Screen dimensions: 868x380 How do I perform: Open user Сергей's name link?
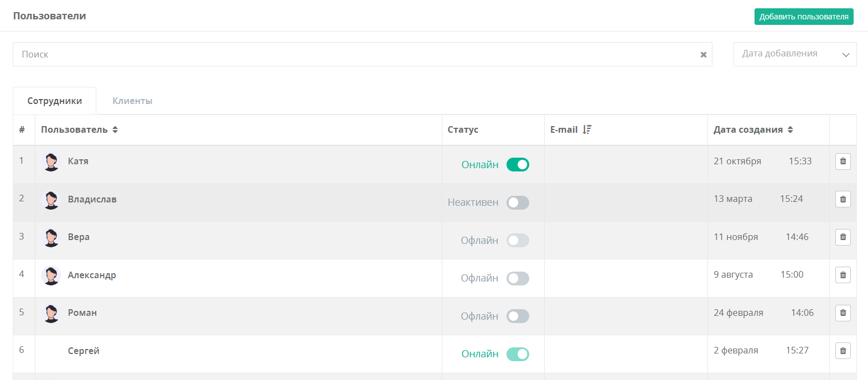[x=84, y=350]
